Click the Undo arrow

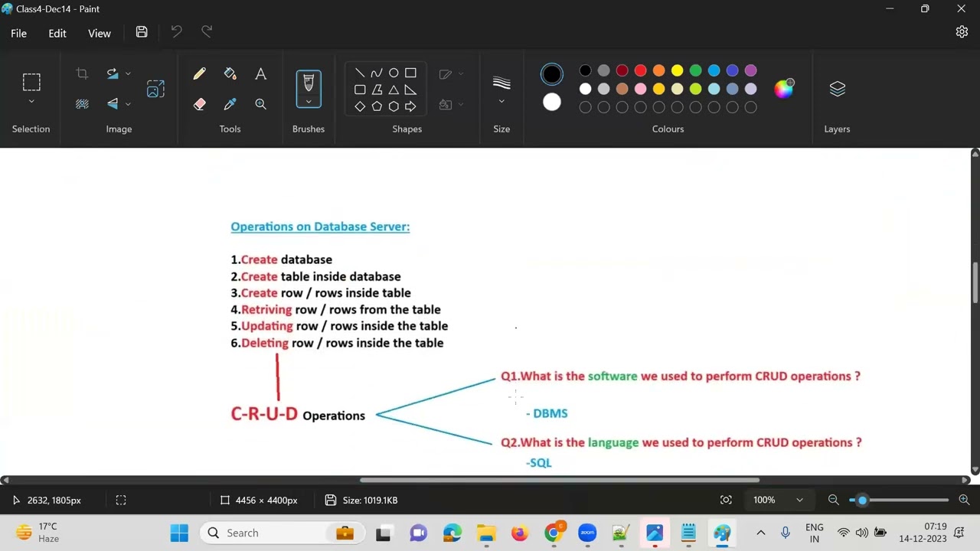pyautogui.click(x=176, y=32)
